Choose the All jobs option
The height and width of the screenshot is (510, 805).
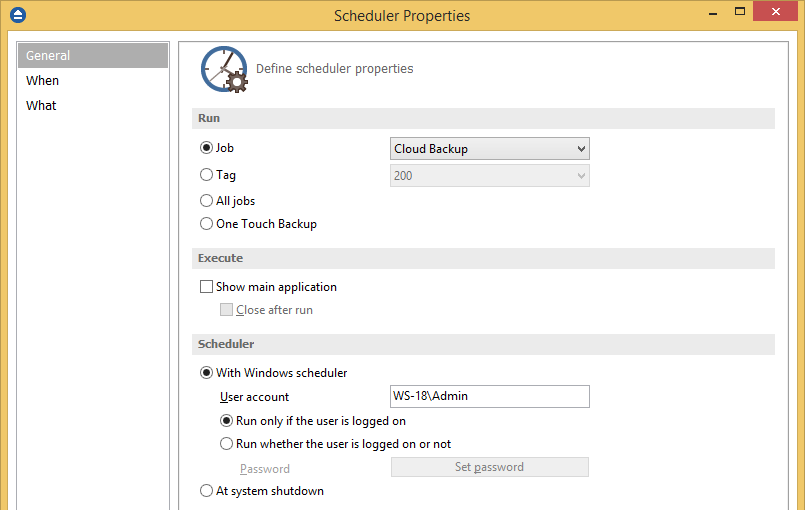coord(207,201)
